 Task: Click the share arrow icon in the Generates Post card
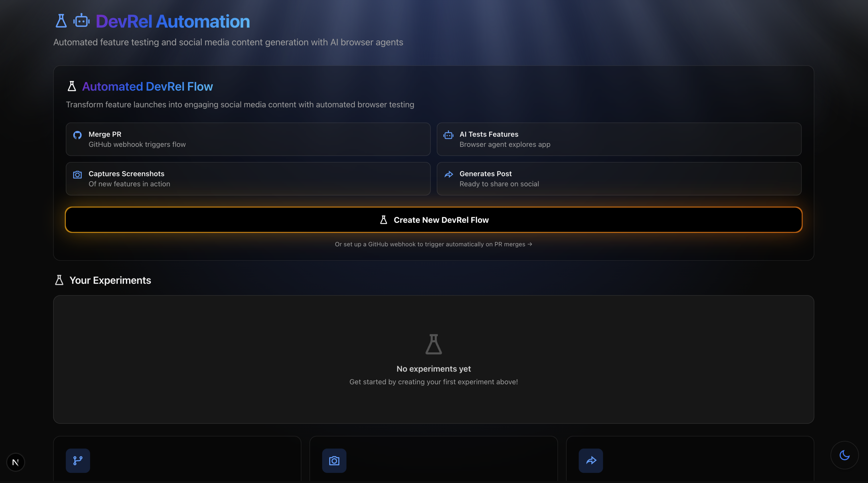(x=448, y=174)
